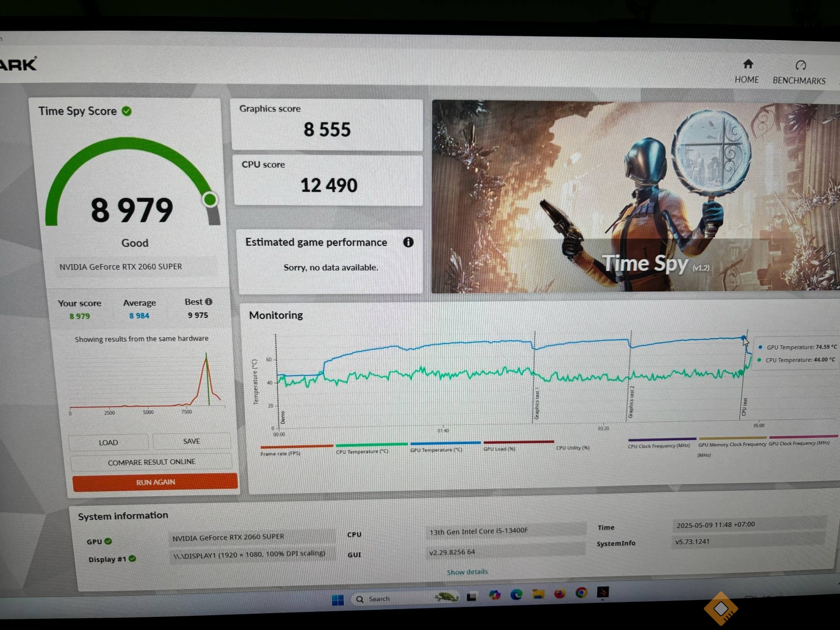
Task: Launch Microsoft Copilot from taskbar
Action: (x=494, y=595)
